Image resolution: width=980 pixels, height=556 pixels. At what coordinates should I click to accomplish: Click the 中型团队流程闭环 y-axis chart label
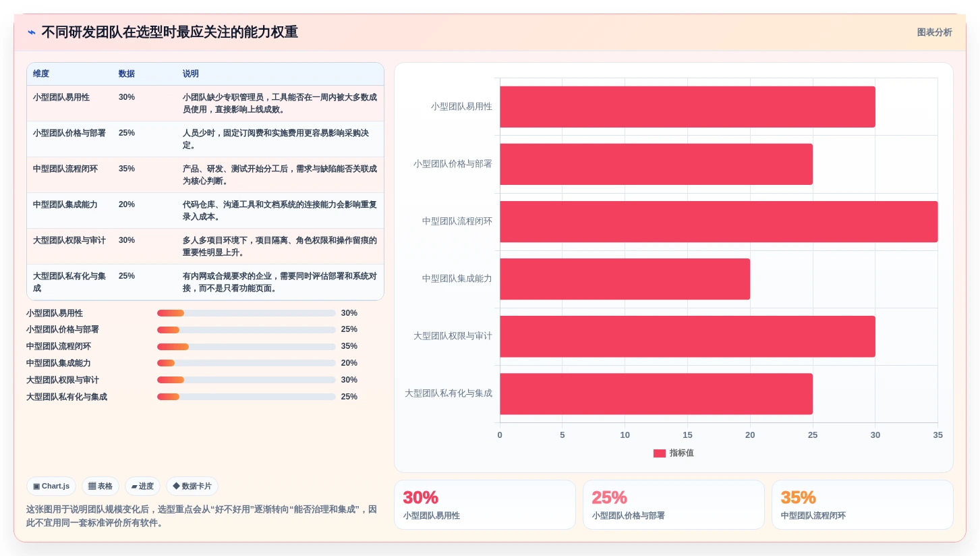(x=457, y=221)
